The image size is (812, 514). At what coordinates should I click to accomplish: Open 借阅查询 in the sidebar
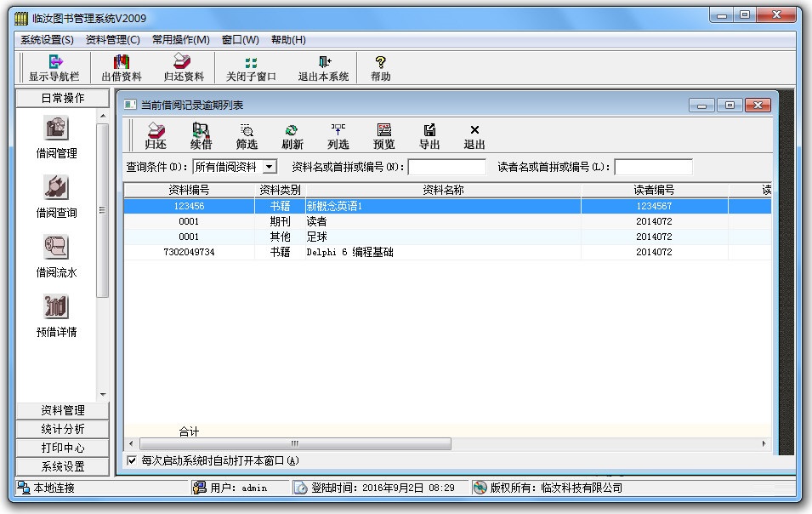[56, 197]
